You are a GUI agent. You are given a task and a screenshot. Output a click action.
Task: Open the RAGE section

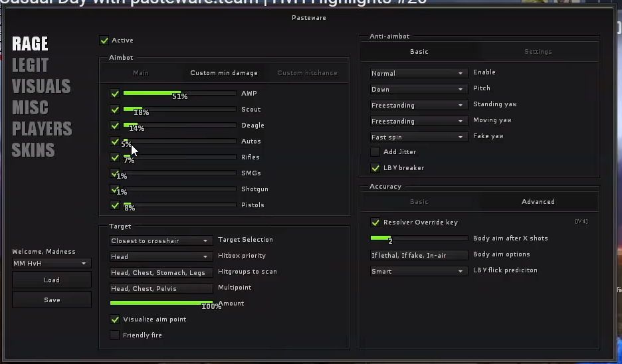coord(30,44)
